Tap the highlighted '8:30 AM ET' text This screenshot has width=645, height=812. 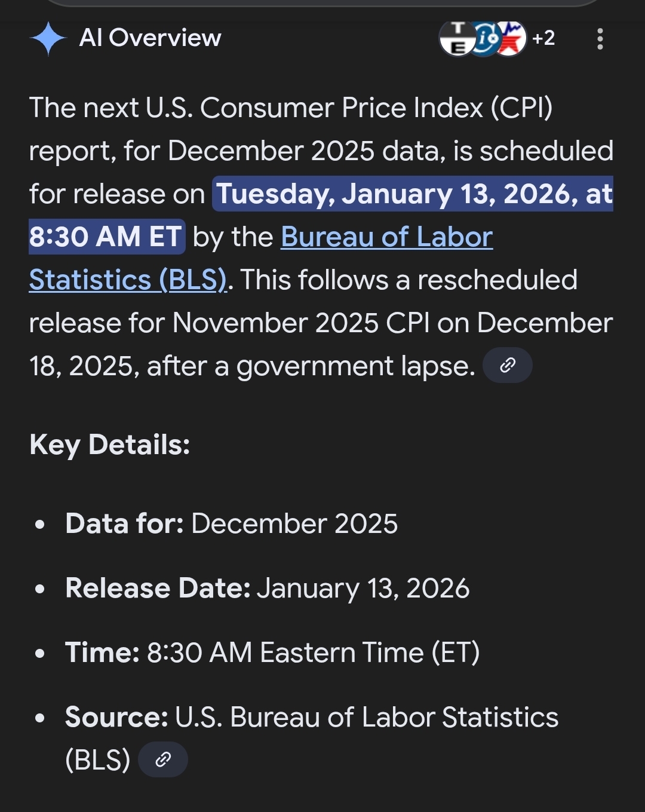pyautogui.click(x=106, y=237)
